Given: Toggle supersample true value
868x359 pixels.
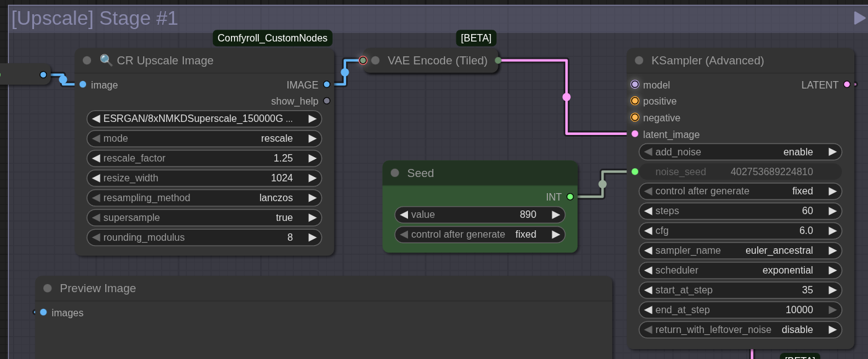Looking at the screenshot, I should pyautogui.click(x=204, y=218).
